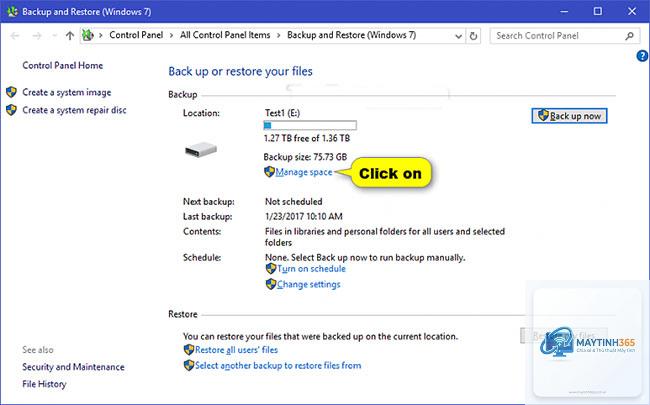Click the Back navigation arrow
650x405 pixels.
(x=15, y=36)
